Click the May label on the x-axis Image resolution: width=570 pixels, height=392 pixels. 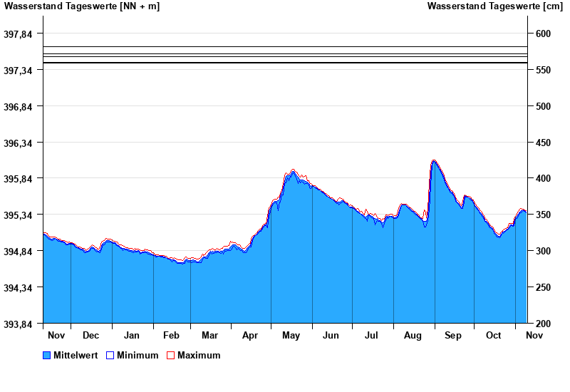point(291,335)
